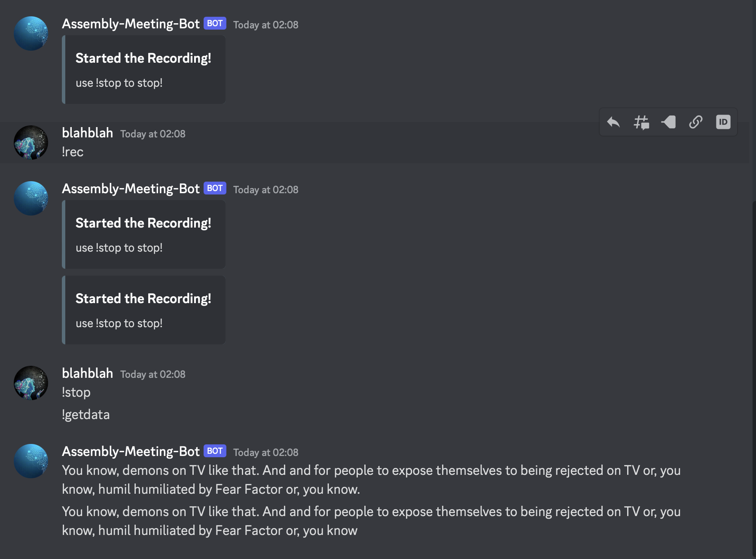Open Assembly-Meeting-Bot's profile via its top avatar
Viewport: 756px width, 559px height.
30,33
